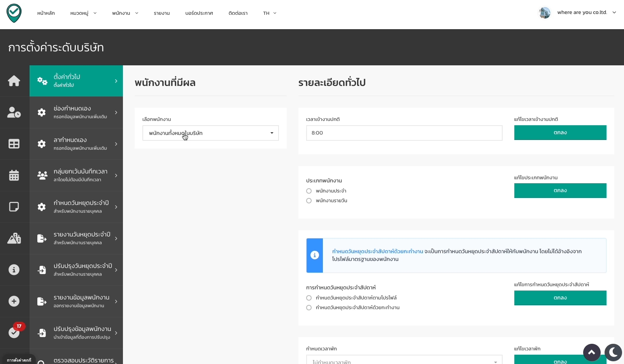The height and width of the screenshot is (364, 624).
Task: Open the user clock icon in sidebar
Action: [14, 112]
